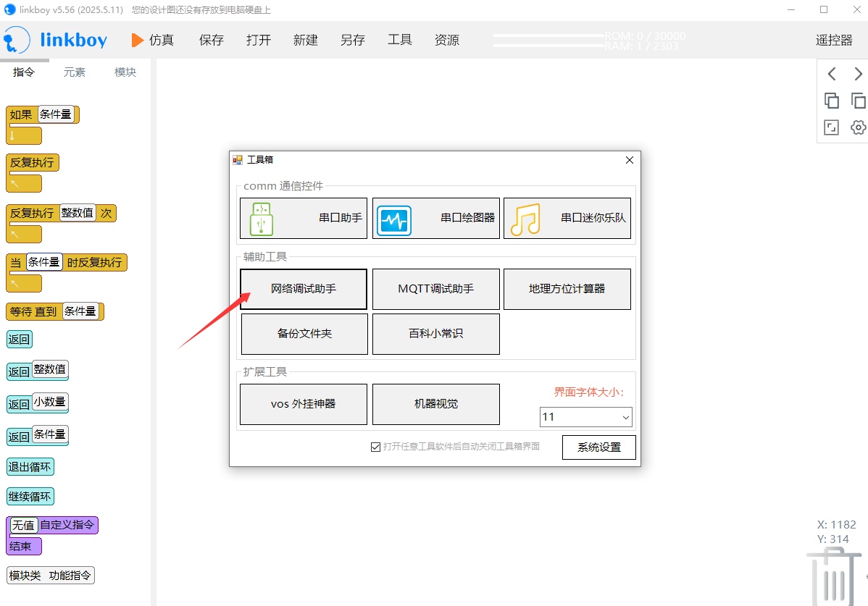Start simulation with the 仿真 play icon
868x606 pixels.
pyautogui.click(x=137, y=40)
